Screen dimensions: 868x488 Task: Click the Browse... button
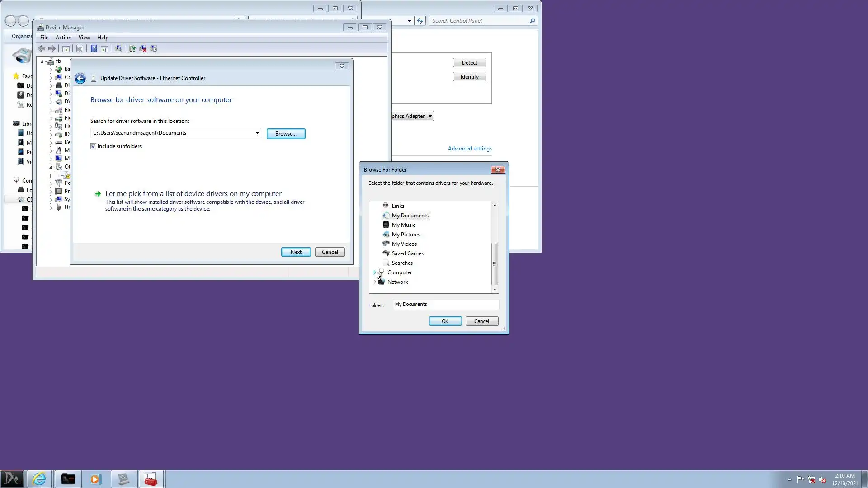(286, 134)
